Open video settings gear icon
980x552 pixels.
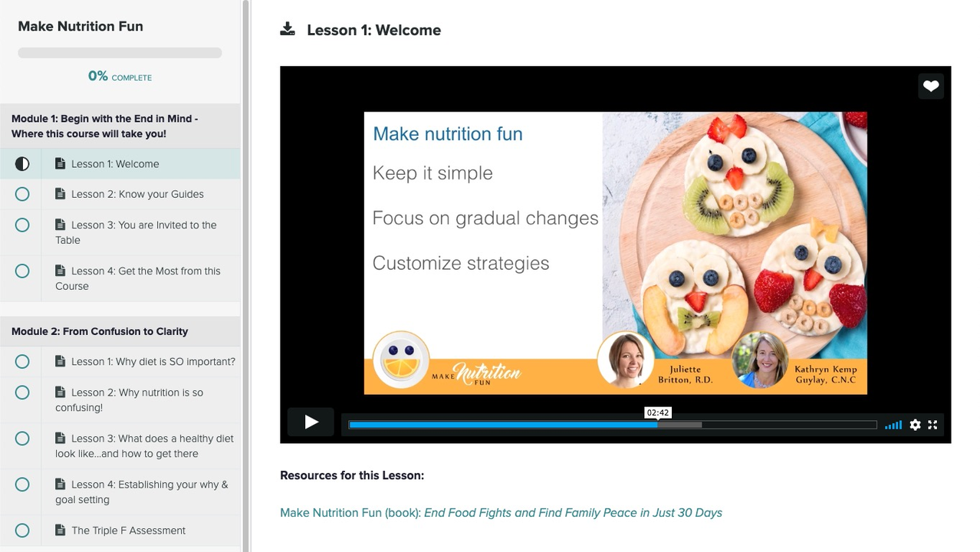[915, 425]
